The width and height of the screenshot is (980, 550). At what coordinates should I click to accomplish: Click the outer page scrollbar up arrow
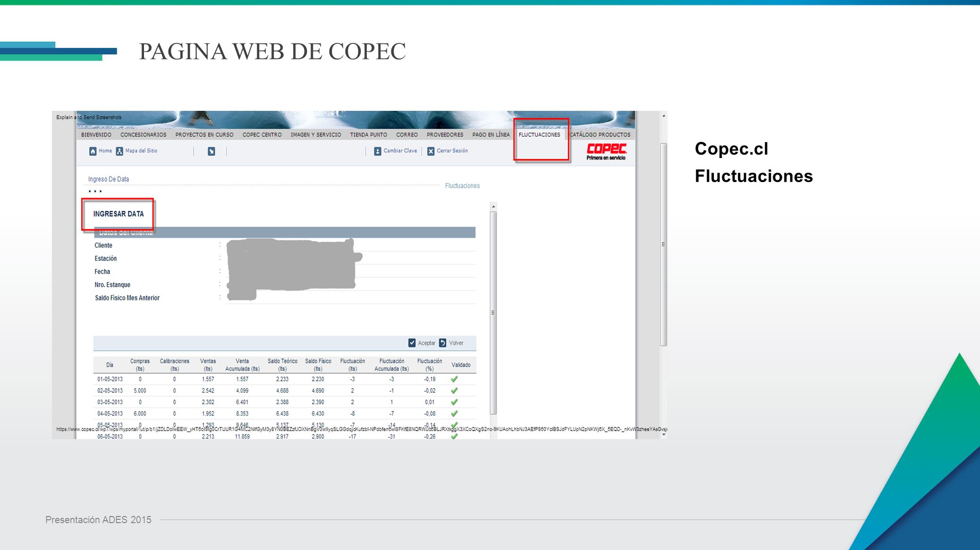[664, 116]
